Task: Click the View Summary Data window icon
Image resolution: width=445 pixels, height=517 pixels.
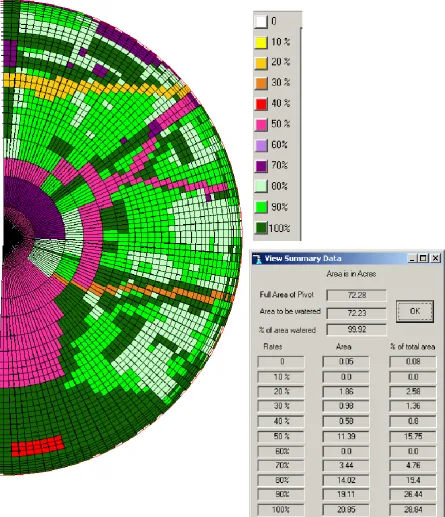Action: 257,259
